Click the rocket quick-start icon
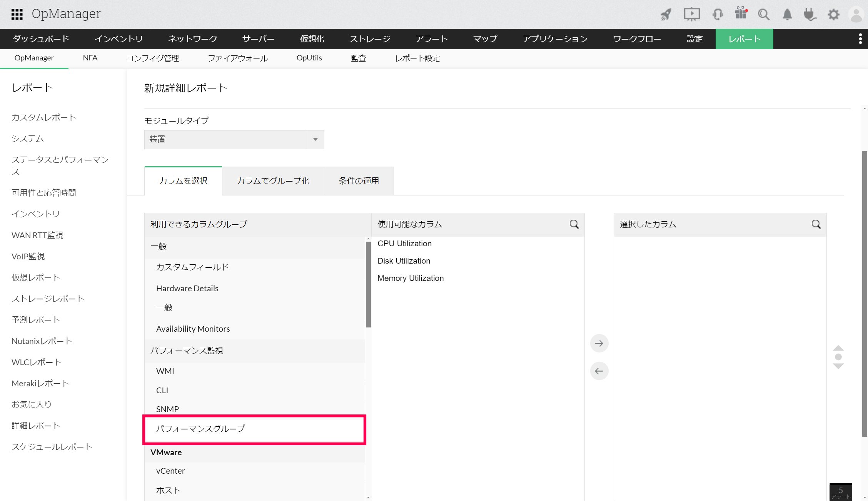The image size is (868, 501). pos(666,15)
